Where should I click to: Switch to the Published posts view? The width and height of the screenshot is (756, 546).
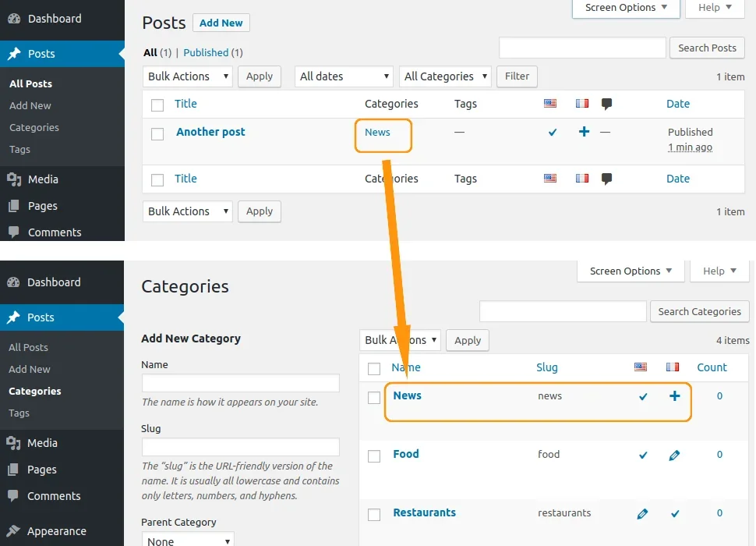(206, 52)
